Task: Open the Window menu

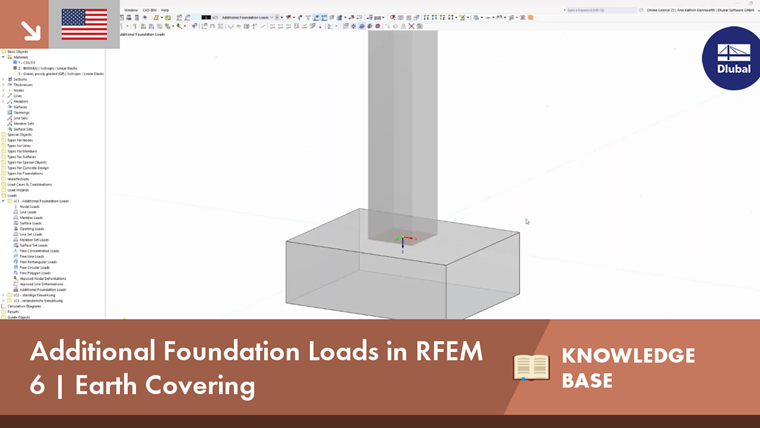Action: click(131, 10)
